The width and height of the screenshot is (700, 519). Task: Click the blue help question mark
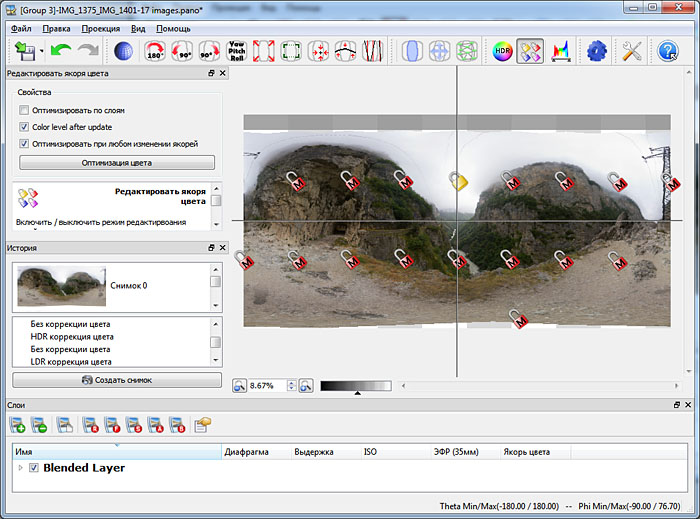click(x=667, y=51)
